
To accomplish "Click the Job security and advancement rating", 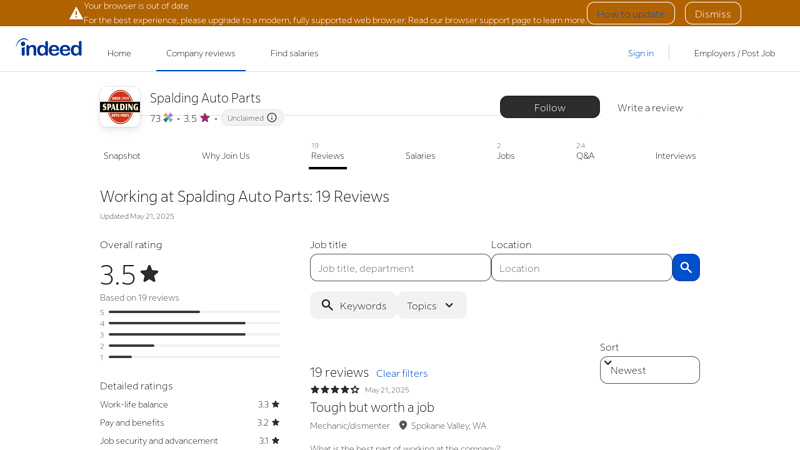I will click(x=190, y=440).
